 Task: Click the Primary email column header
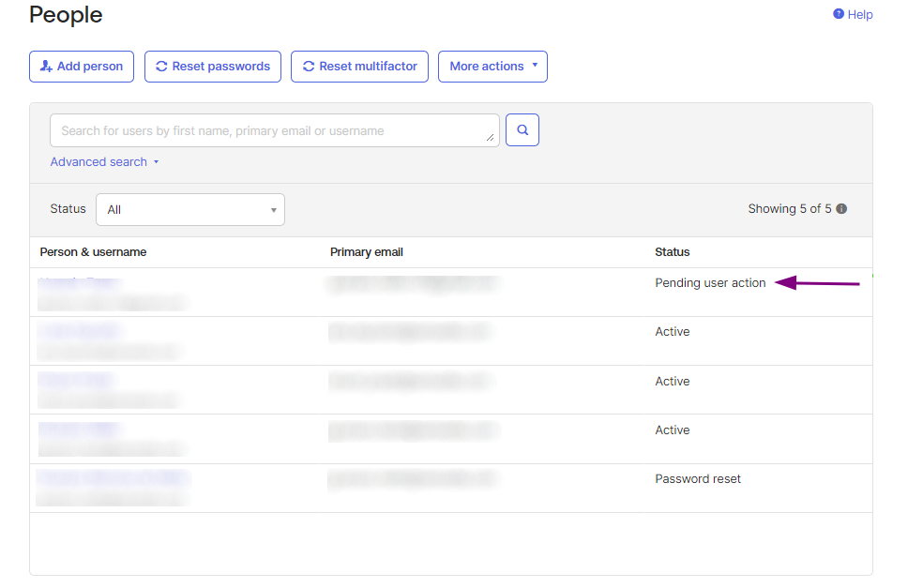pos(366,251)
